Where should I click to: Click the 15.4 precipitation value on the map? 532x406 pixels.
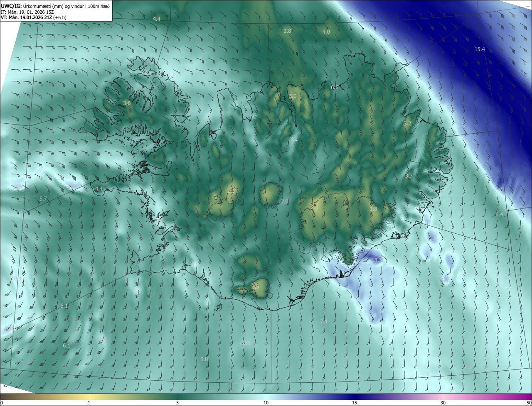click(480, 49)
